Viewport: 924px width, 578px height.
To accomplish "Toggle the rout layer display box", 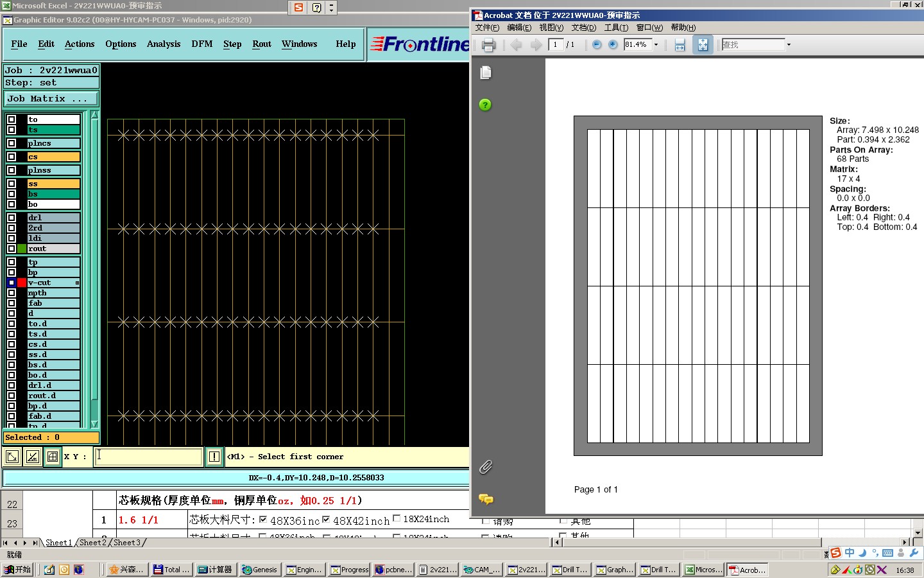I will [x=12, y=249].
